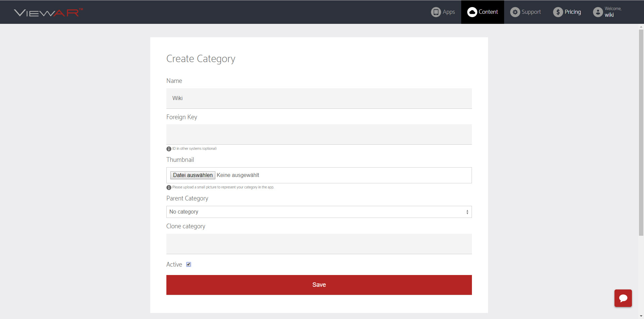Open the Parent Category dropdown

[319, 212]
